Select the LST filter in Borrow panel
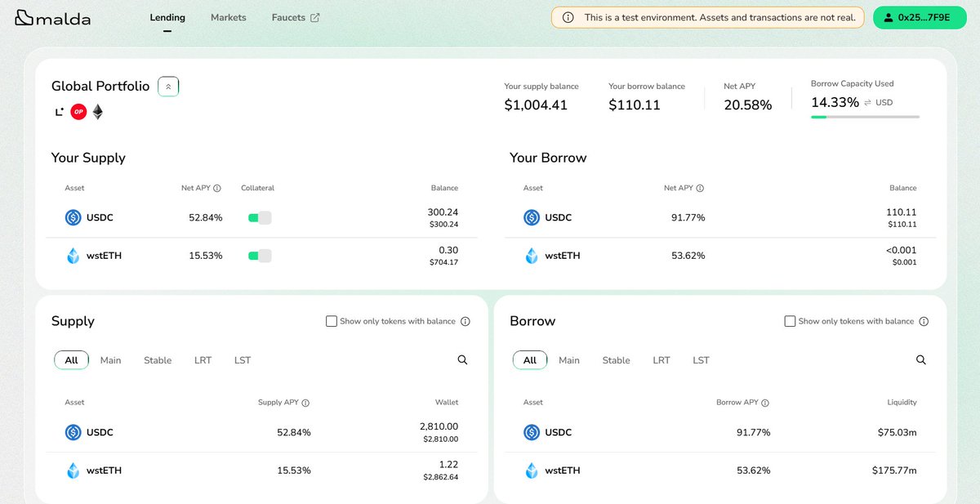 point(701,360)
